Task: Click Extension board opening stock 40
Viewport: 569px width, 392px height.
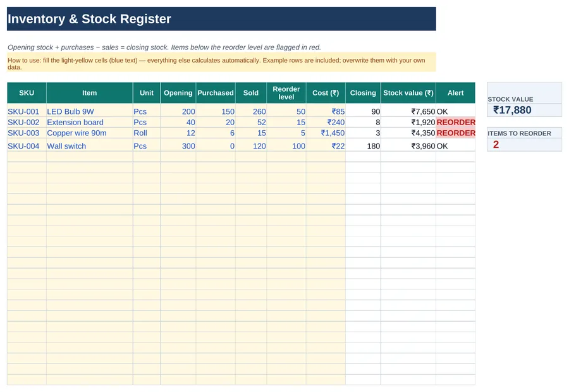Action: 178,122
